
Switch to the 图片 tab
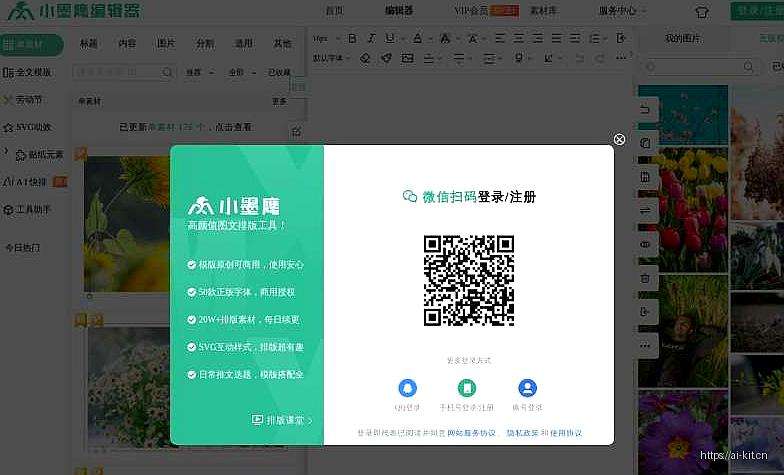(166, 44)
